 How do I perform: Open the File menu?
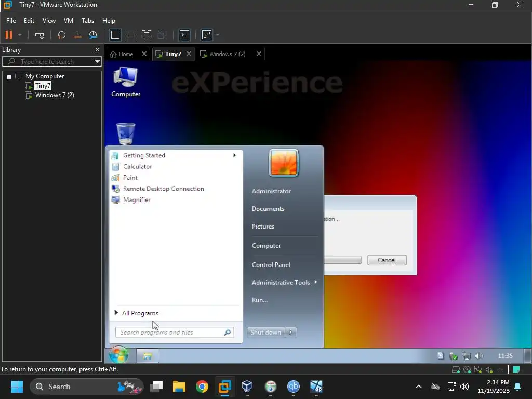(x=11, y=21)
